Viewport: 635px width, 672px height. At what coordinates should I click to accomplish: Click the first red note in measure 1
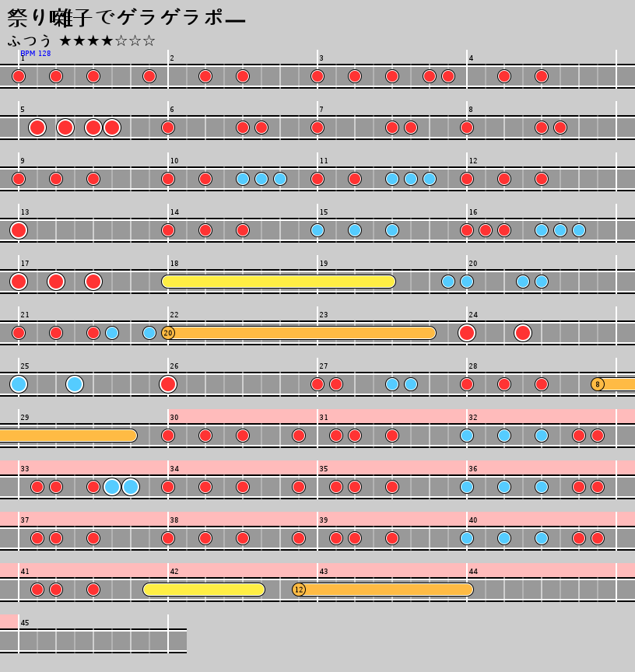[x=19, y=76]
